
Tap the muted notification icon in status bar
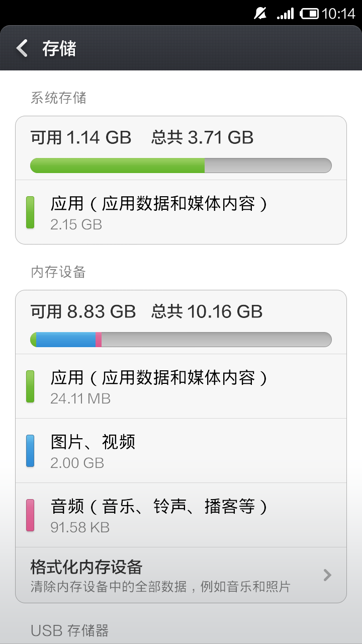[260, 14]
